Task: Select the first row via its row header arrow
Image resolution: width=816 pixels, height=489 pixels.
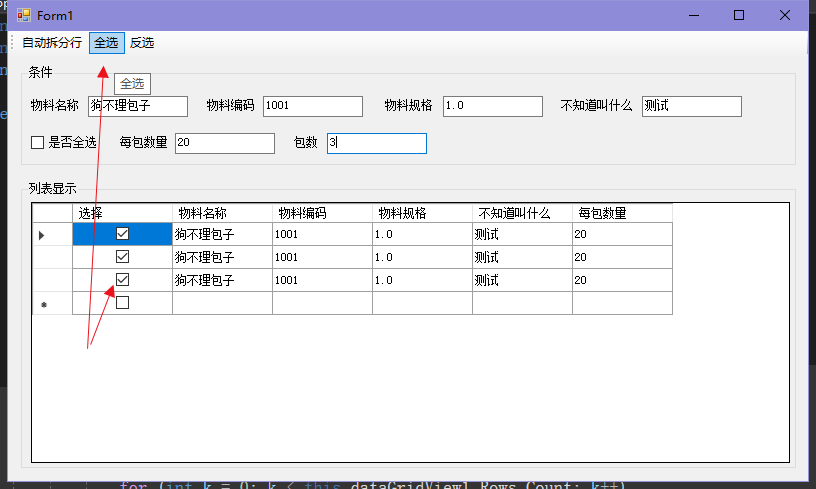Action: pos(53,234)
